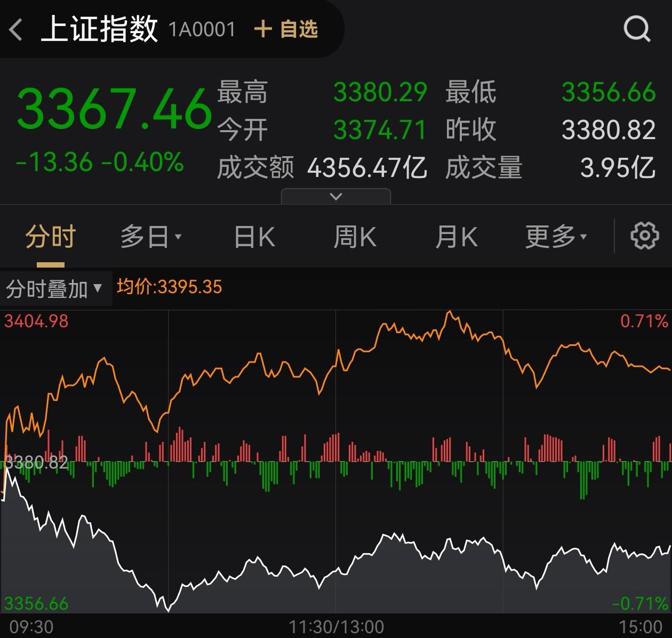672x638 pixels.
Task: Click the back arrow to return
Action: (x=16, y=29)
